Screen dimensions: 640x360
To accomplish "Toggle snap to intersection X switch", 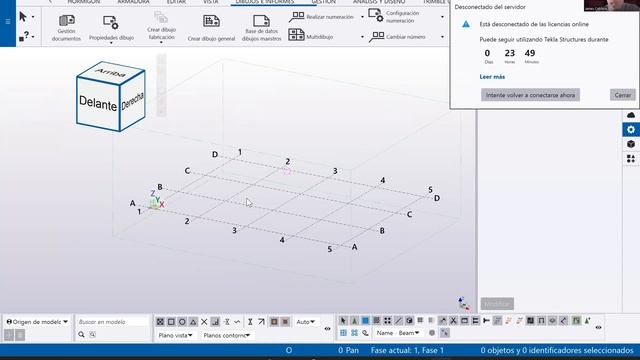I will click(204, 322).
